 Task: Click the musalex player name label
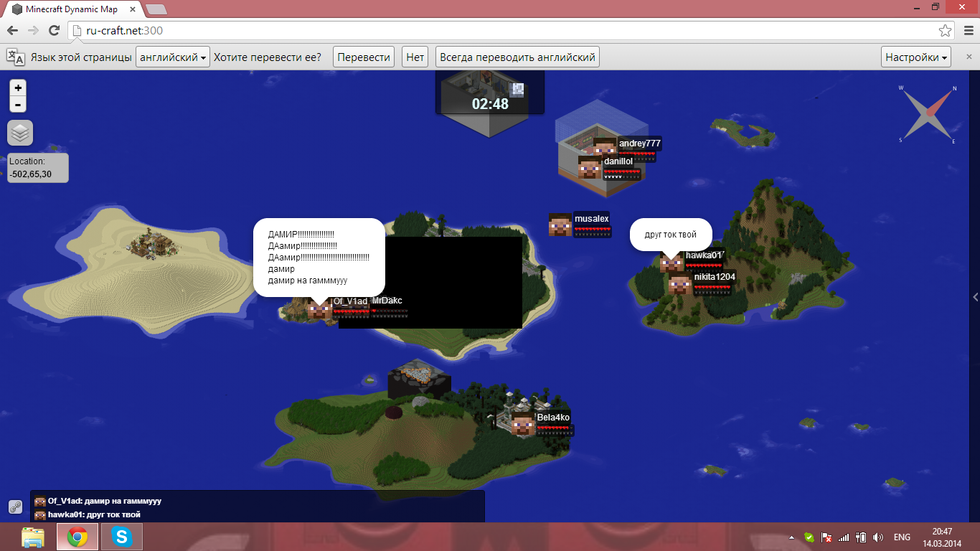pyautogui.click(x=592, y=219)
